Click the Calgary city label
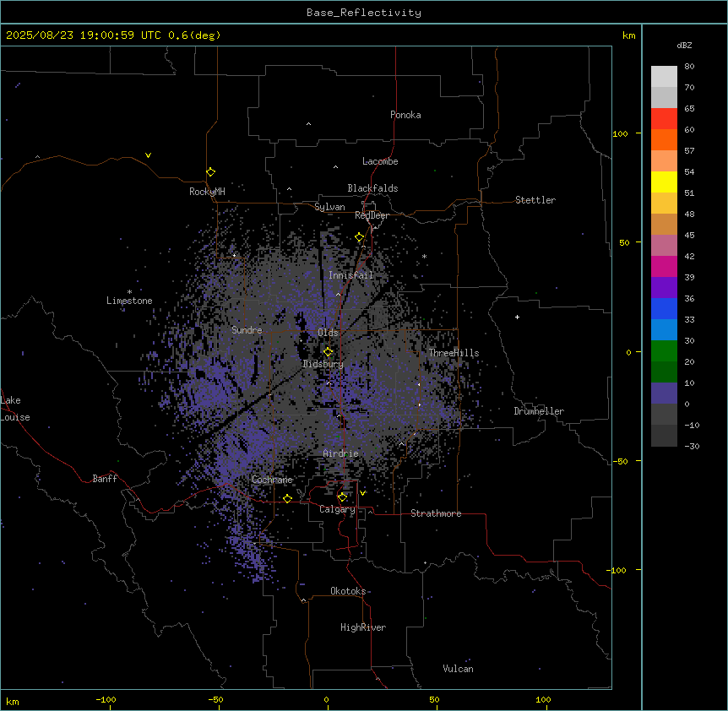This screenshot has height=711, width=728. pyautogui.click(x=337, y=509)
